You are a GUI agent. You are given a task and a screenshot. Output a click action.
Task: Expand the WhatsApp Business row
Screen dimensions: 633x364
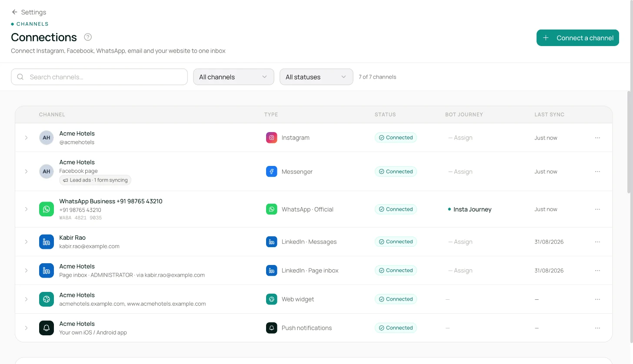pos(26,209)
